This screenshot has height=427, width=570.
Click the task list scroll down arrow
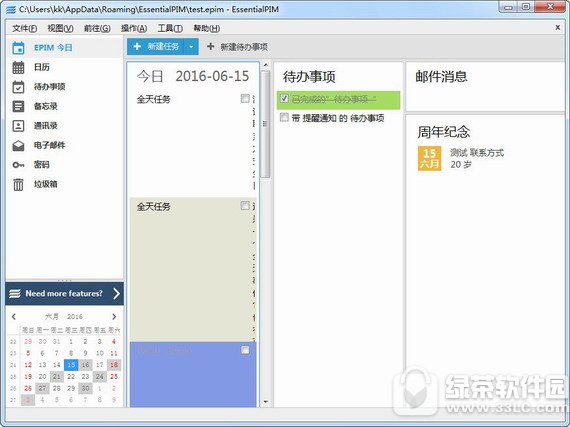[x=265, y=402]
